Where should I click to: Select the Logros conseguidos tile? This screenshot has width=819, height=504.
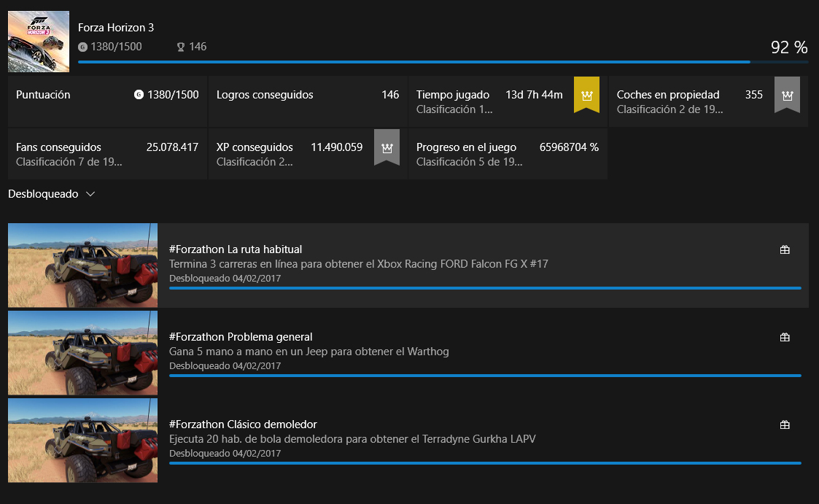pos(308,101)
